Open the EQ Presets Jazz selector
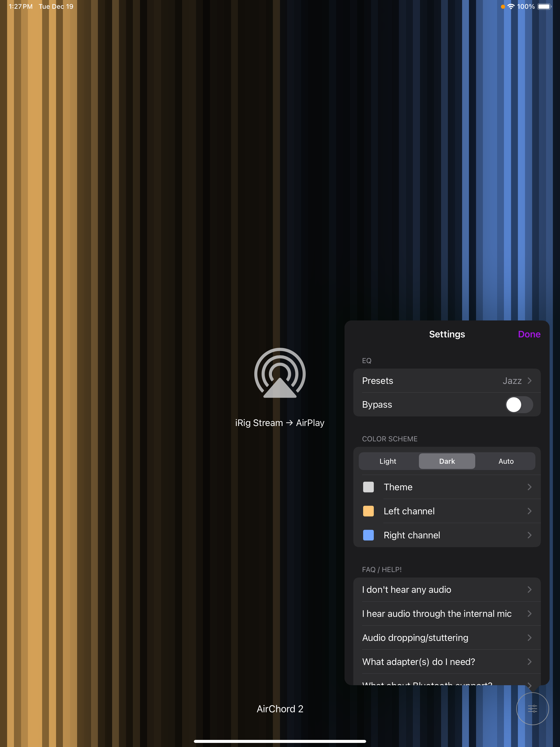This screenshot has width=560, height=747. (x=447, y=381)
